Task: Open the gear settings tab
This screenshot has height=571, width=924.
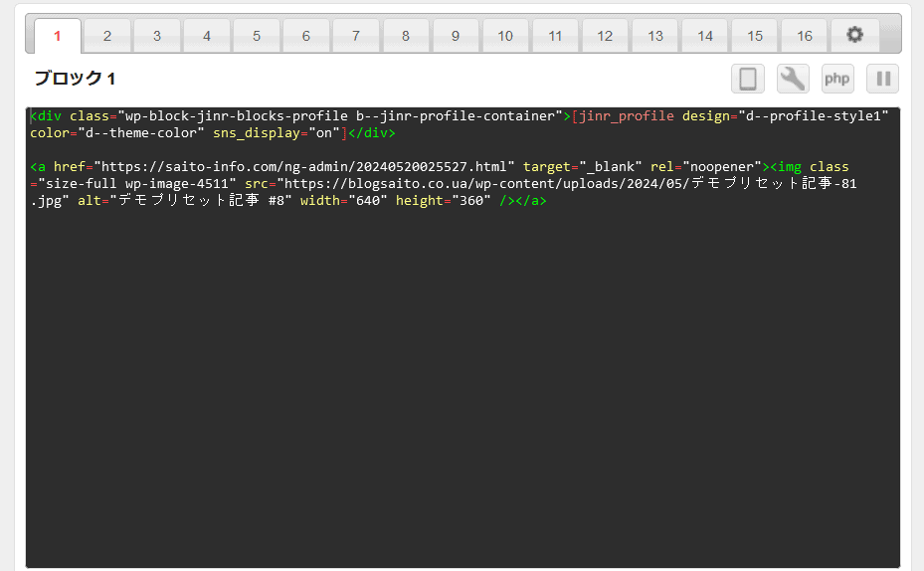Action: point(854,36)
